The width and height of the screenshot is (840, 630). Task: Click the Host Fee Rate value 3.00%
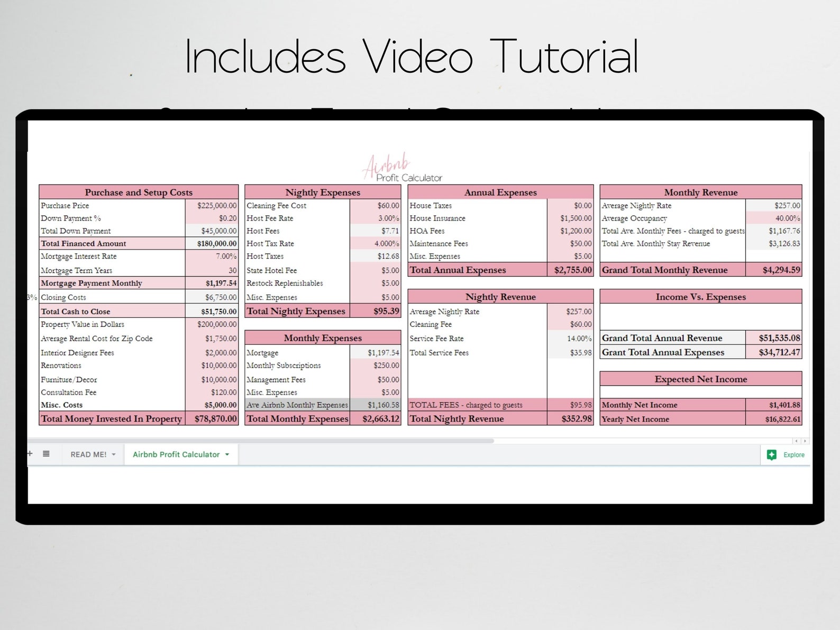[375, 218]
